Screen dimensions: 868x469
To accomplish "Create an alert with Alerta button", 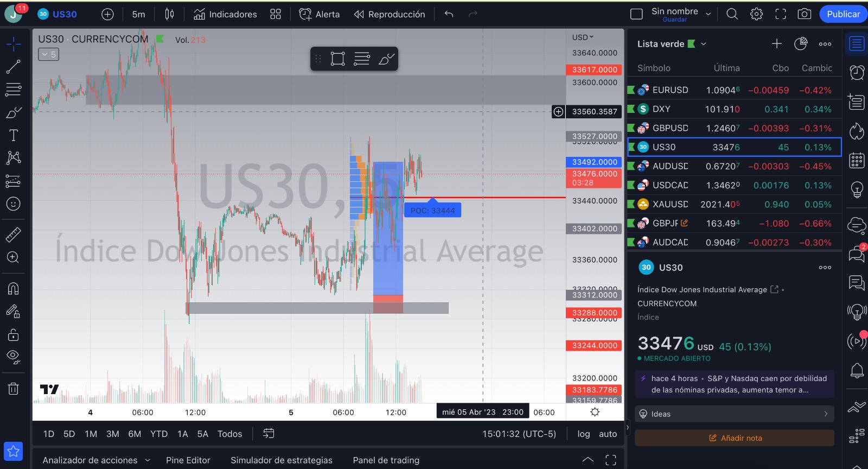I will click(320, 14).
